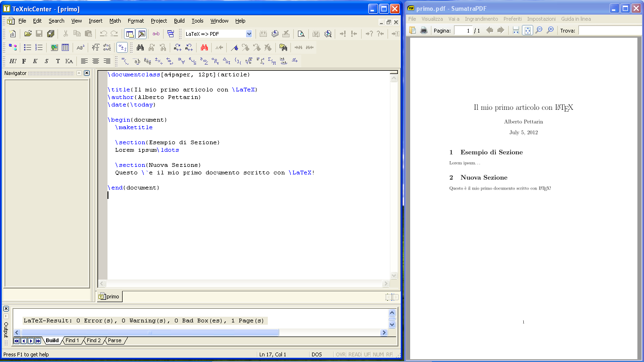Toggle fit single page in SumatraPDF
The width and height of the screenshot is (644, 362).
click(528, 30)
